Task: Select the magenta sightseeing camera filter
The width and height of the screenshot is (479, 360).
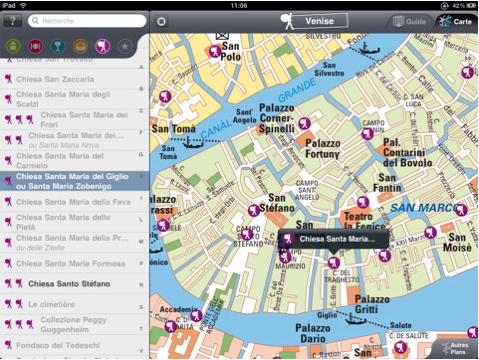Action: click(103, 46)
